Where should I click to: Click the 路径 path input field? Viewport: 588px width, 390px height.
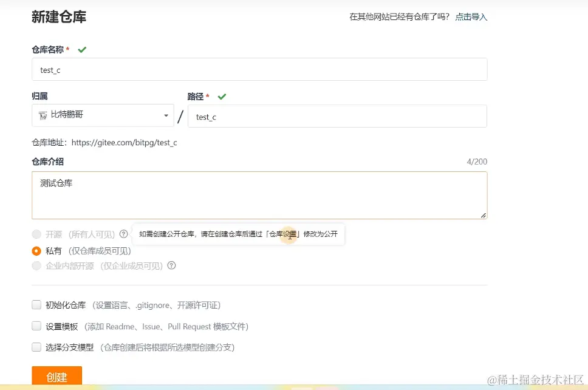[x=338, y=116]
